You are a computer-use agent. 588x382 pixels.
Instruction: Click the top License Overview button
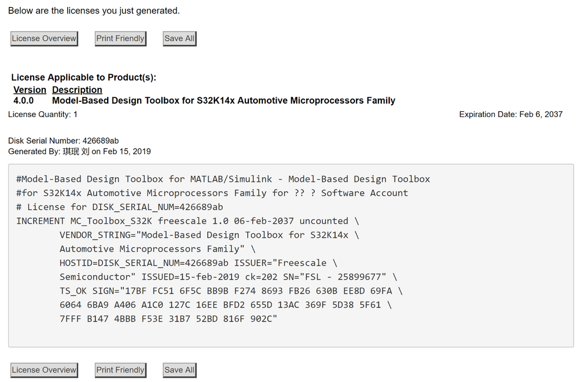44,39
